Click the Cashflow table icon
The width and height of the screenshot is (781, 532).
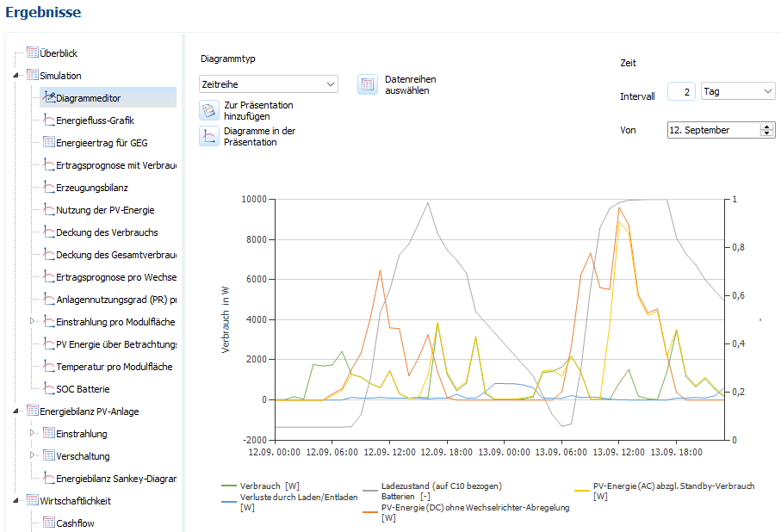(x=49, y=523)
